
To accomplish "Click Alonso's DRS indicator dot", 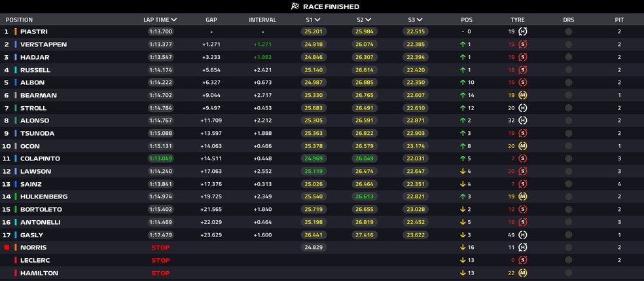I will (569, 121).
